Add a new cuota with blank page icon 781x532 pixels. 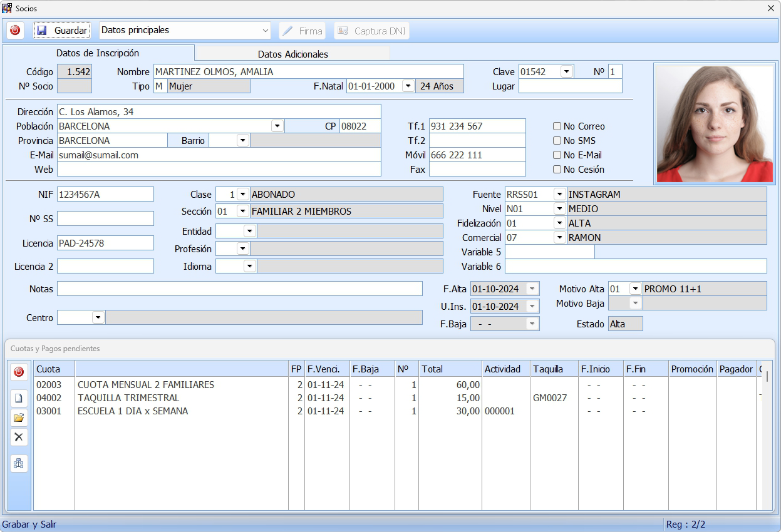pyautogui.click(x=19, y=398)
